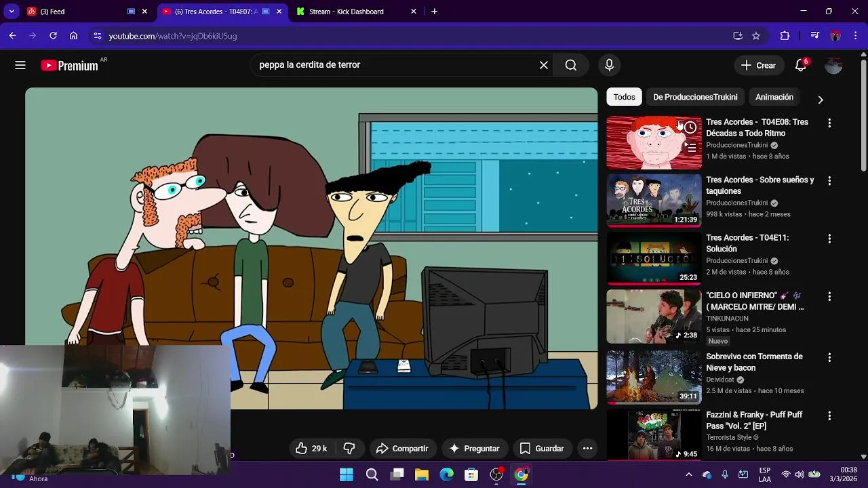Viewport: 868px width, 488px height.
Task: Go to the YouTube Premium home logo
Action: (x=69, y=65)
